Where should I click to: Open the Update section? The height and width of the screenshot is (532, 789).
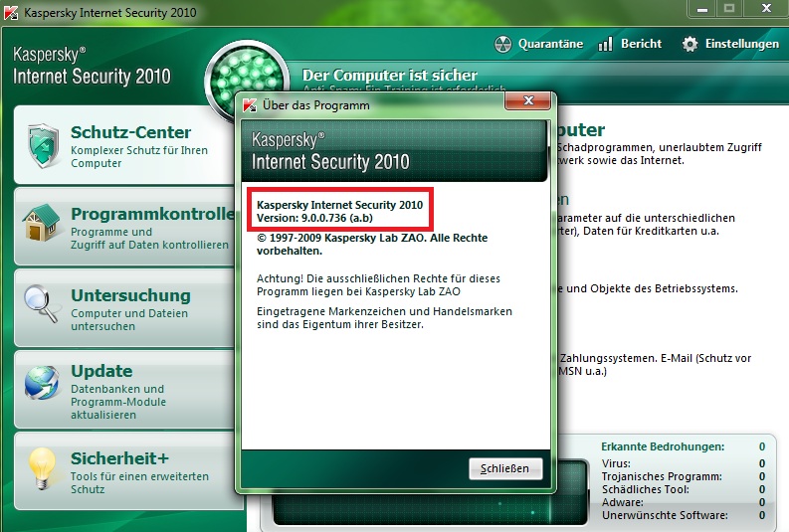click(123, 390)
